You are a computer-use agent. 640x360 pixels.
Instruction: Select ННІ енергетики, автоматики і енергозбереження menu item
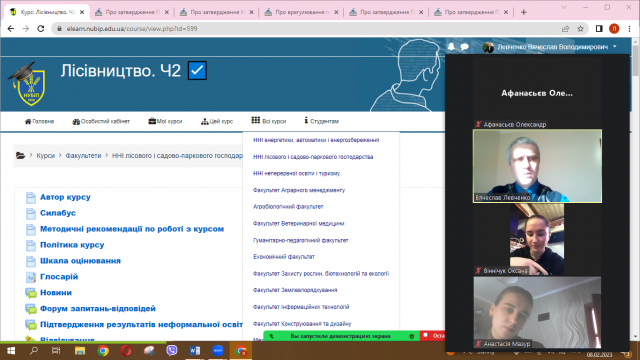pyautogui.click(x=316, y=140)
